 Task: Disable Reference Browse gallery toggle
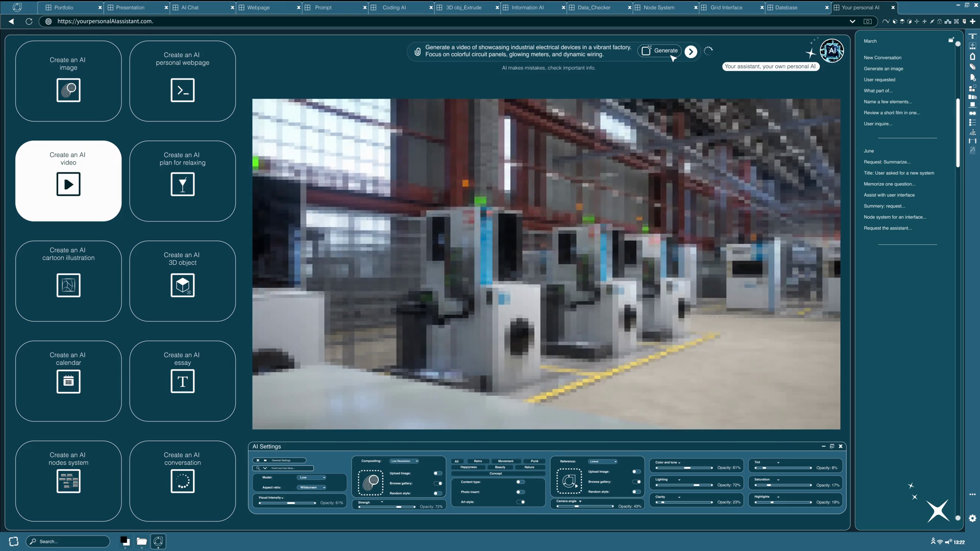[x=636, y=482]
